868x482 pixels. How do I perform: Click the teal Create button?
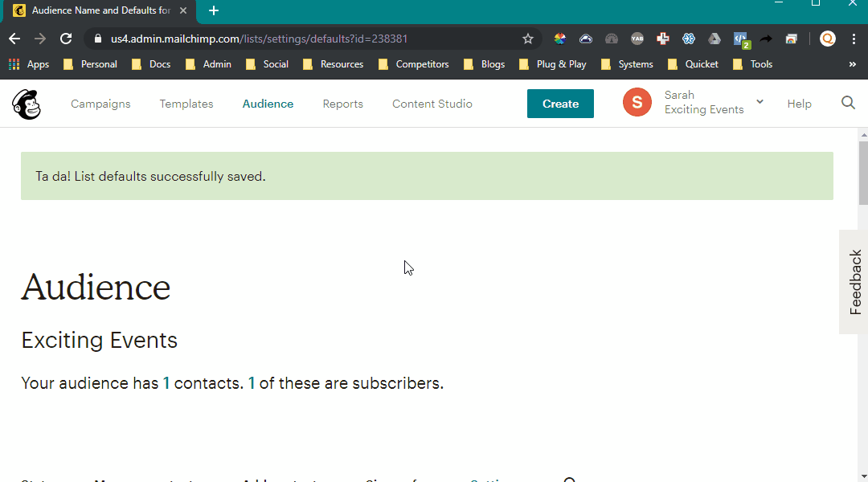coord(560,104)
